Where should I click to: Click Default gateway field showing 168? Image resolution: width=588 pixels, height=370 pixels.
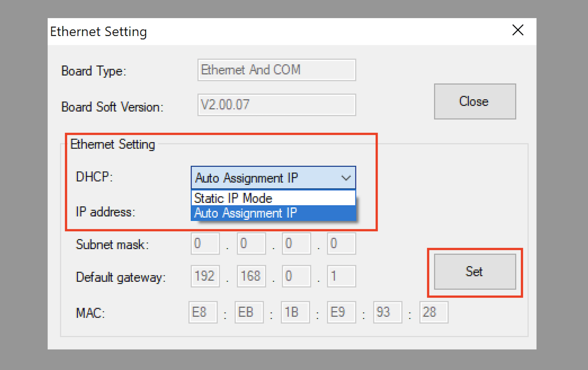pos(251,276)
